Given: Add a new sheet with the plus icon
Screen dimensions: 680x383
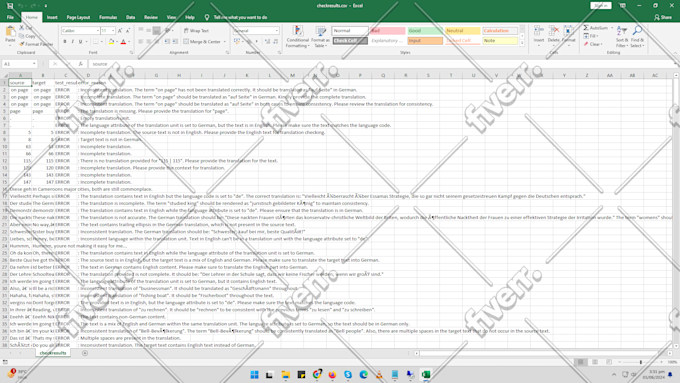Looking at the screenshot, I should 85,353.
